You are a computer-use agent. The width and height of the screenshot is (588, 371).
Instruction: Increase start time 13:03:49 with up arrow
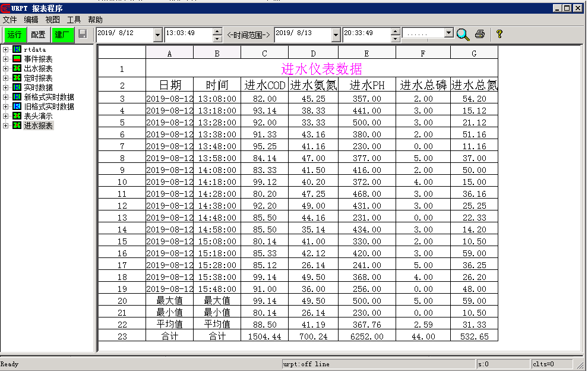tap(217, 31)
